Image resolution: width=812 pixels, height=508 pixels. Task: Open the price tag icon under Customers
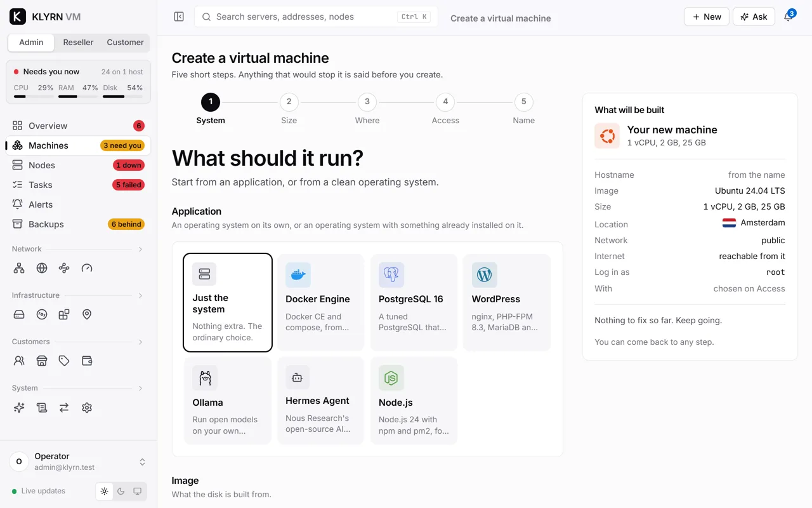pos(64,361)
